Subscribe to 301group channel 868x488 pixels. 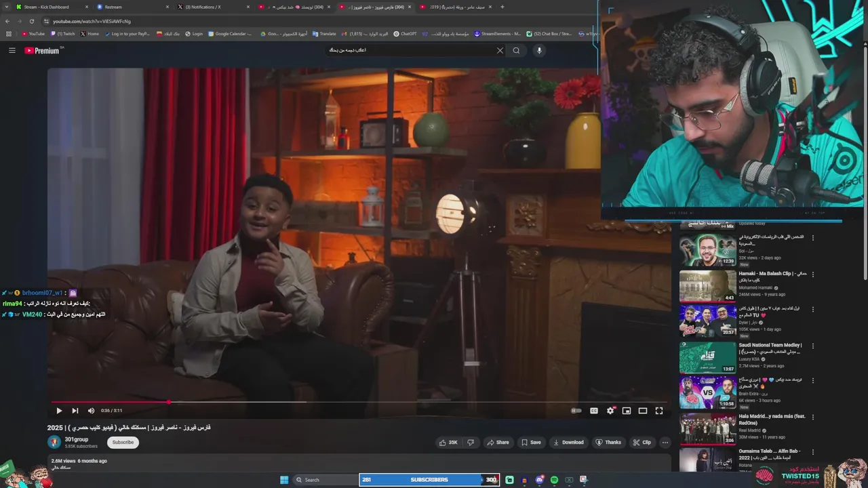coord(123,443)
